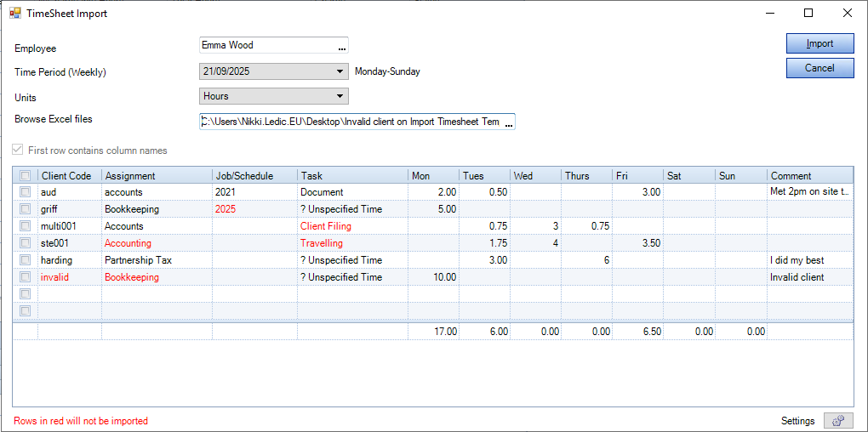This screenshot has height=432, width=868.
Task: Open the Employee lookup ellipsis button
Action: 342,47
